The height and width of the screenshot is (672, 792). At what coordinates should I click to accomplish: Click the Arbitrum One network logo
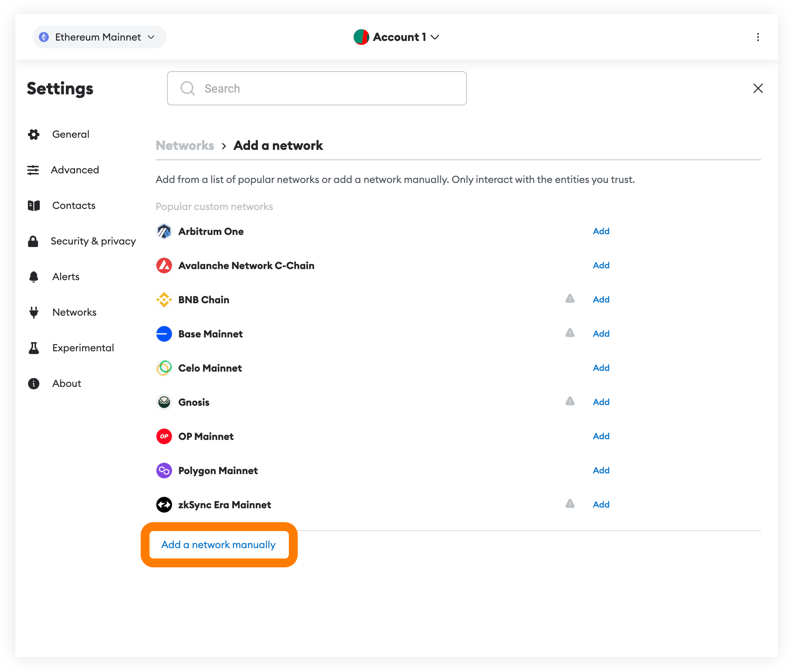pyautogui.click(x=164, y=231)
